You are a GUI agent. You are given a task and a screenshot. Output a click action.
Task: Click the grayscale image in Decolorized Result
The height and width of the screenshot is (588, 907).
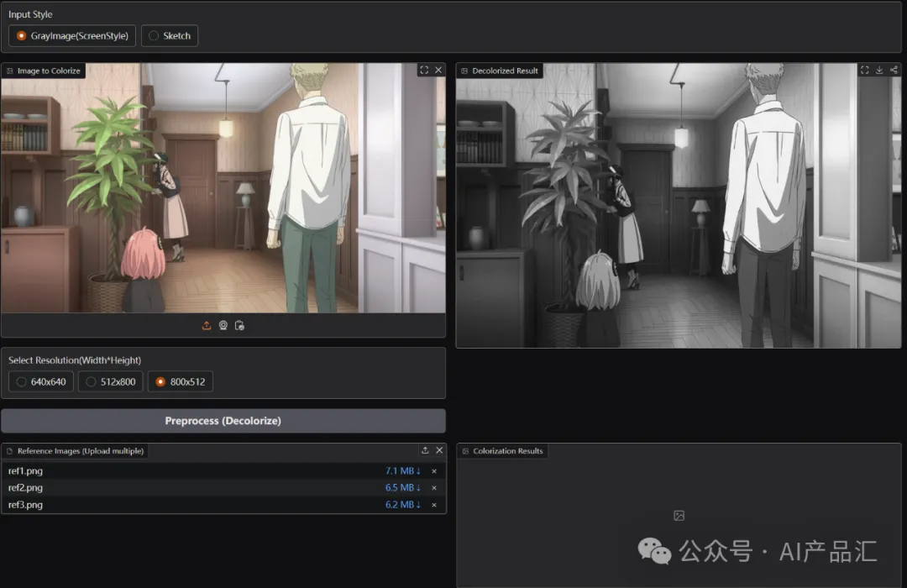[679, 206]
